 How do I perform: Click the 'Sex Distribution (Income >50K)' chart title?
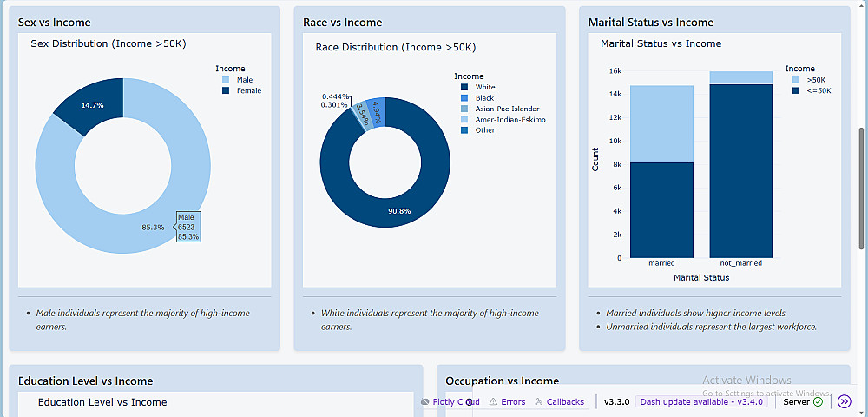coord(108,43)
